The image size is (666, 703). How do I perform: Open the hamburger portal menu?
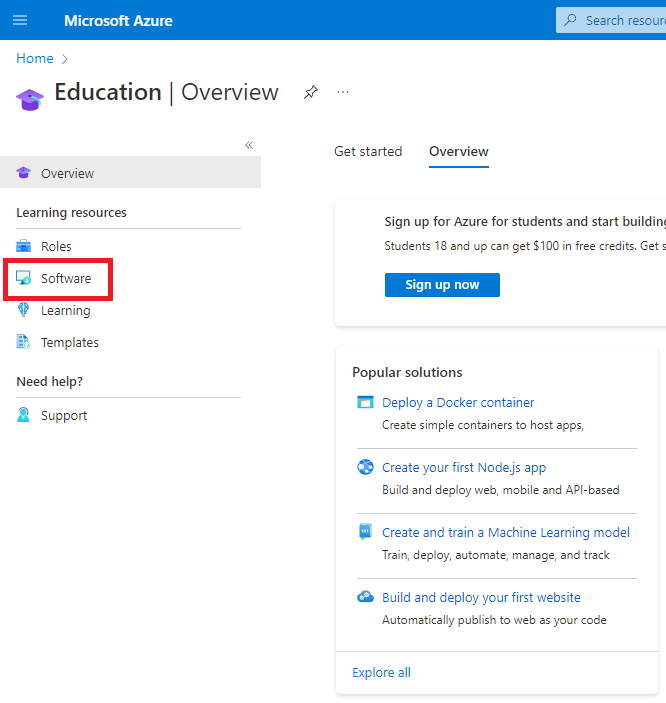(x=20, y=20)
